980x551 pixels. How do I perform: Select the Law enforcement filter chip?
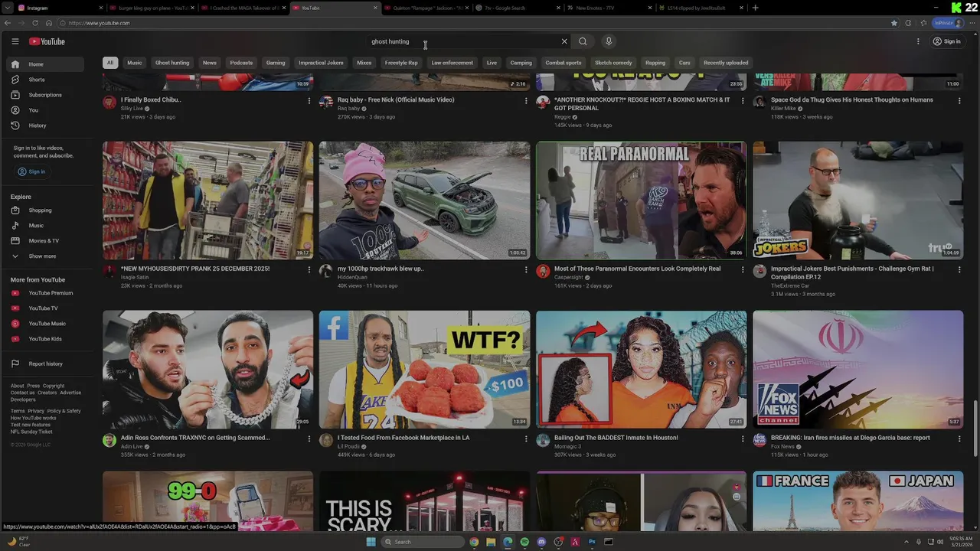(x=452, y=63)
